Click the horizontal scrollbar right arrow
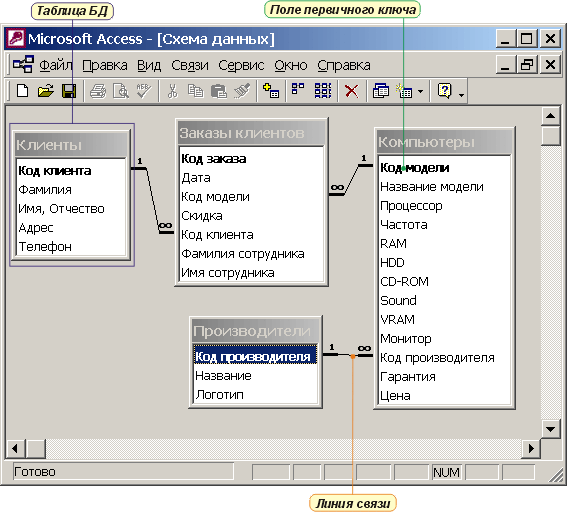This screenshot has width=567, height=512. tap(531, 448)
